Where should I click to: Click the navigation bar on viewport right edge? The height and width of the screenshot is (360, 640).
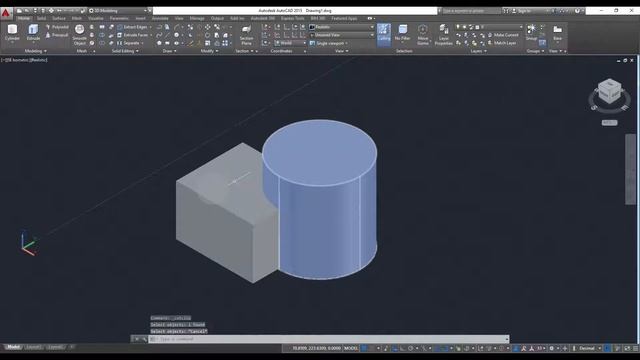[x=630, y=169]
